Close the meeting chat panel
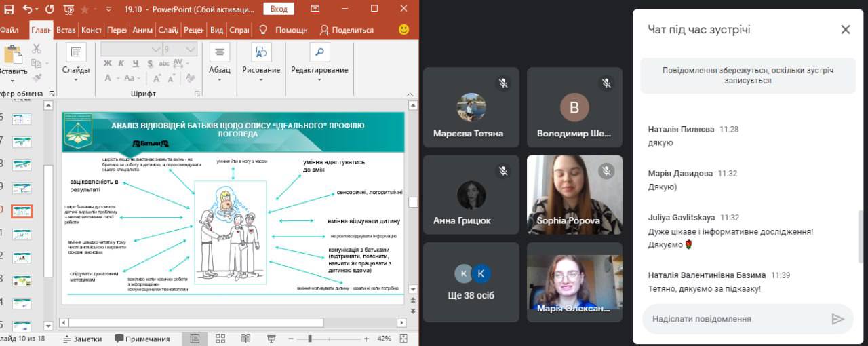This screenshot has height=346, width=868. [845, 29]
